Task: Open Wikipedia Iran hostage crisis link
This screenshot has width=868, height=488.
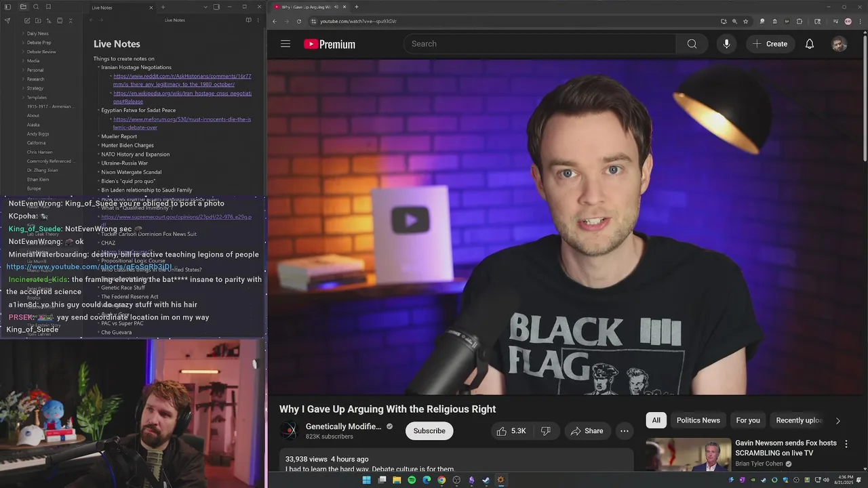Action: tap(182, 97)
